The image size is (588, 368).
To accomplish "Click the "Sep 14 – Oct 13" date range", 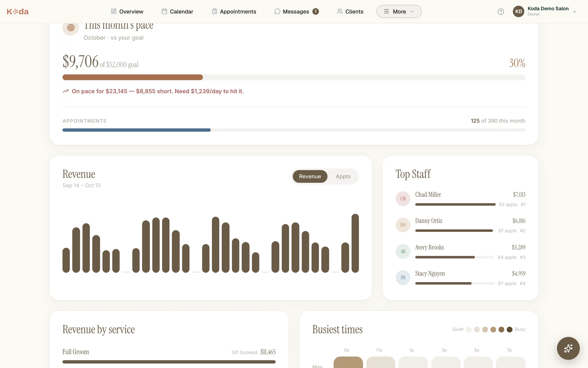I will [x=81, y=185].
